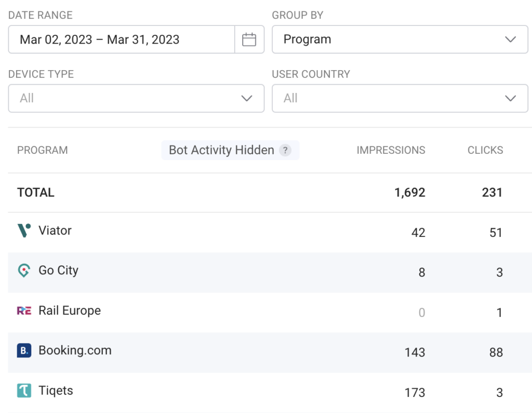Sort by the IMPRESSIONS column header

point(391,150)
